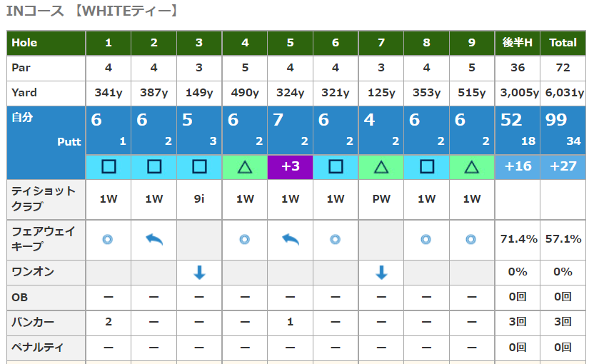Click hole 8 double-bogey square icon
589x364 pixels.
(x=426, y=168)
